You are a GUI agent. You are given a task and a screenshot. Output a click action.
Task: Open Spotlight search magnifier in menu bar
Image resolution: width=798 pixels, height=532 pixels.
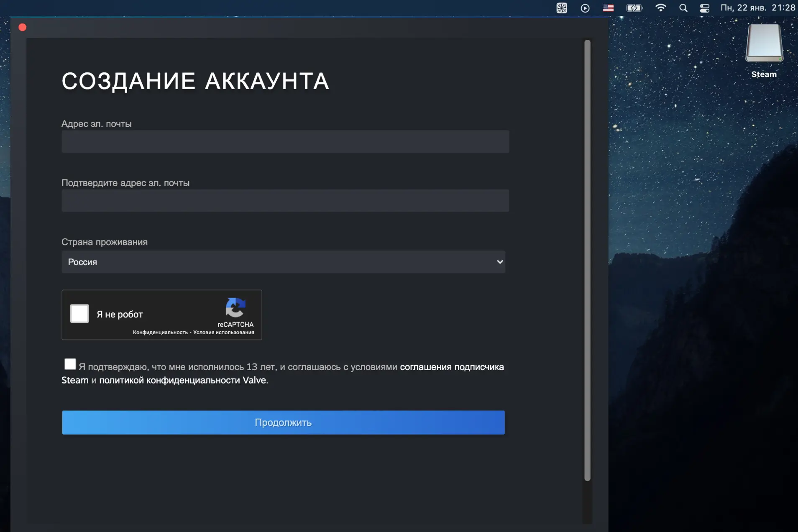pyautogui.click(x=683, y=8)
